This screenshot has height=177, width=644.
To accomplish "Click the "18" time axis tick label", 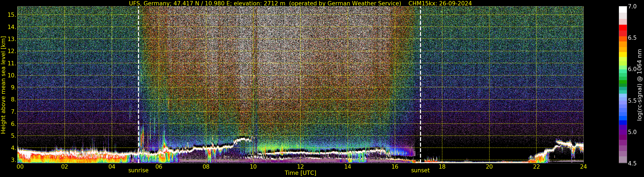I will pyautogui.click(x=442, y=166).
